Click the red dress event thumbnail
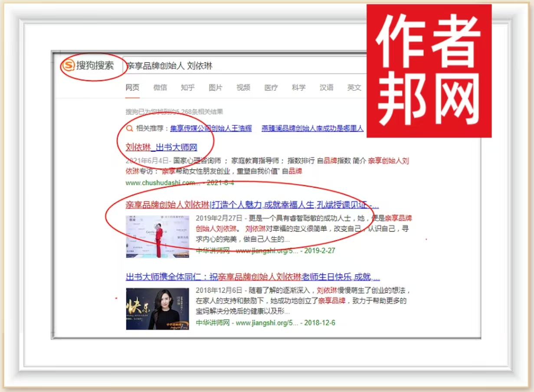Image resolution: width=534 pixels, height=392 pixels. tap(157, 236)
